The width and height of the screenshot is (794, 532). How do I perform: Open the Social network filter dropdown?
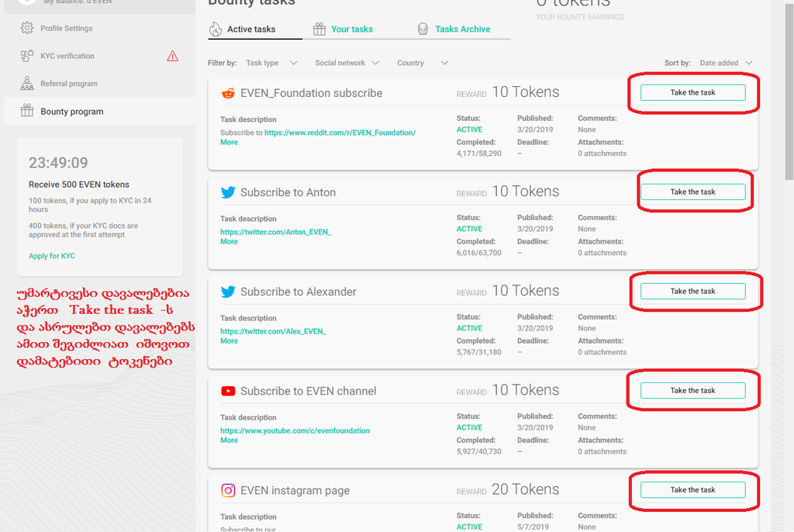point(347,63)
